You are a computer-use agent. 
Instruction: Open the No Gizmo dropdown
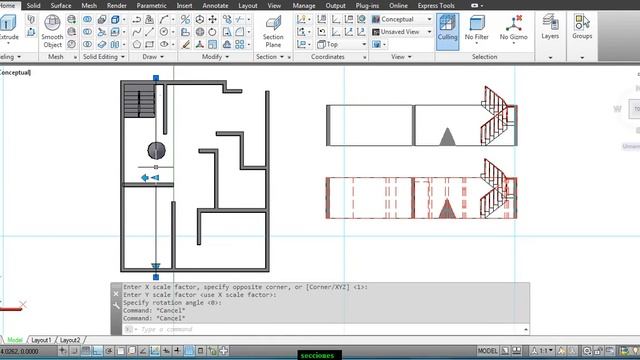[x=513, y=29]
